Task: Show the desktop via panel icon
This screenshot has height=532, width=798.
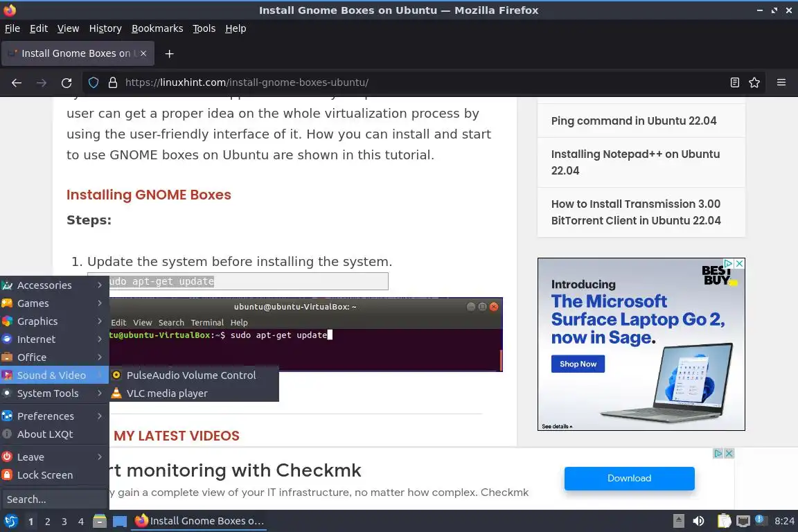Action: pyautogui.click(x=120, y=521)
